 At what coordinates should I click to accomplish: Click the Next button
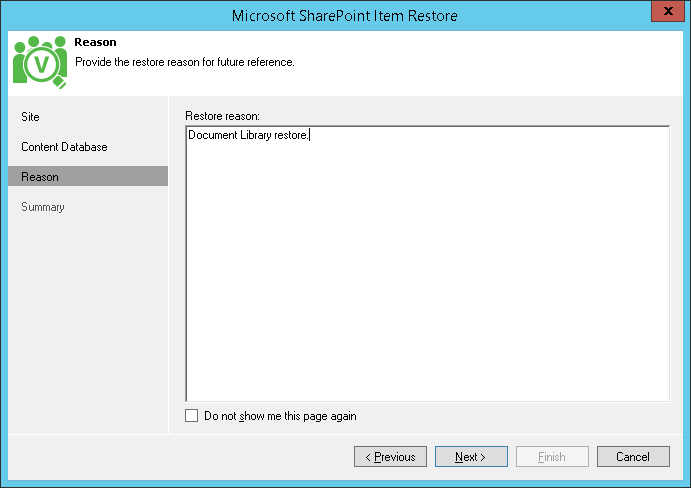pyautogui.click(x=471, y=457)
